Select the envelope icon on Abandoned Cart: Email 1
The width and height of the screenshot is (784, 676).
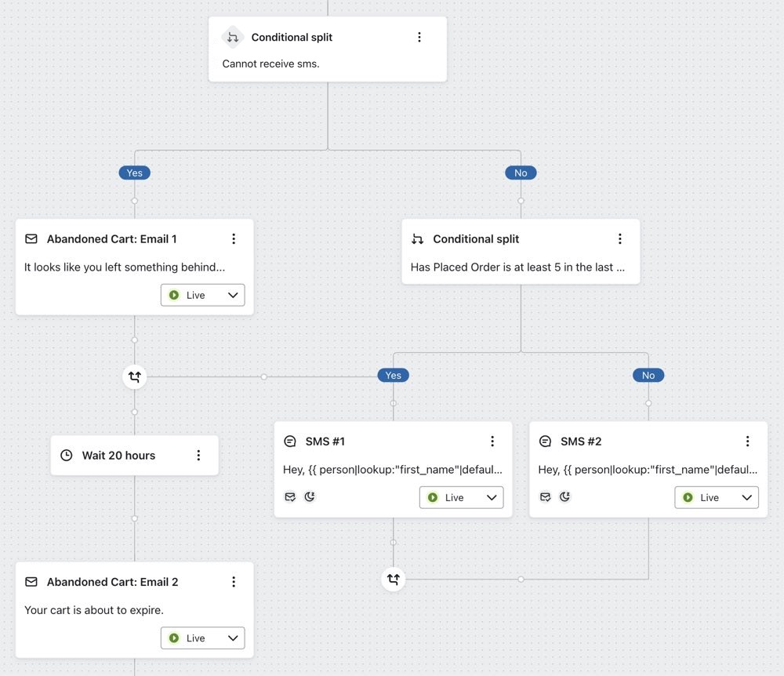pyautogui.click(x=31, y=238)
